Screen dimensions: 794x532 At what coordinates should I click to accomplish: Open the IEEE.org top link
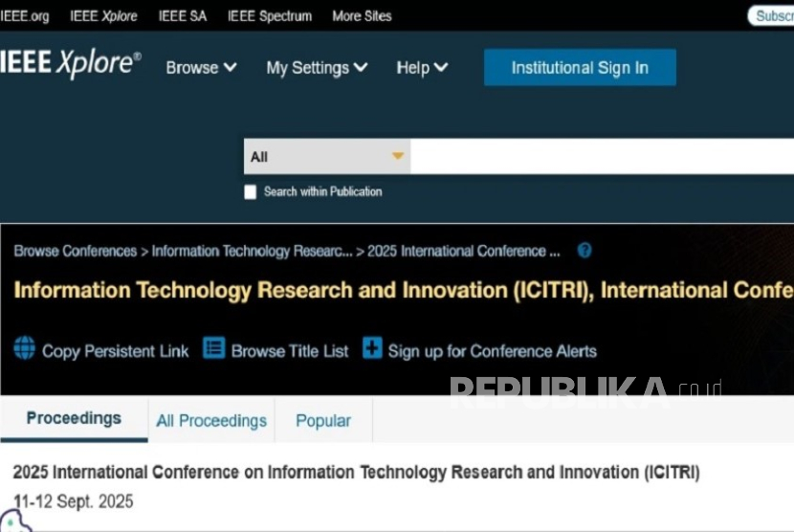click(24, 16)
